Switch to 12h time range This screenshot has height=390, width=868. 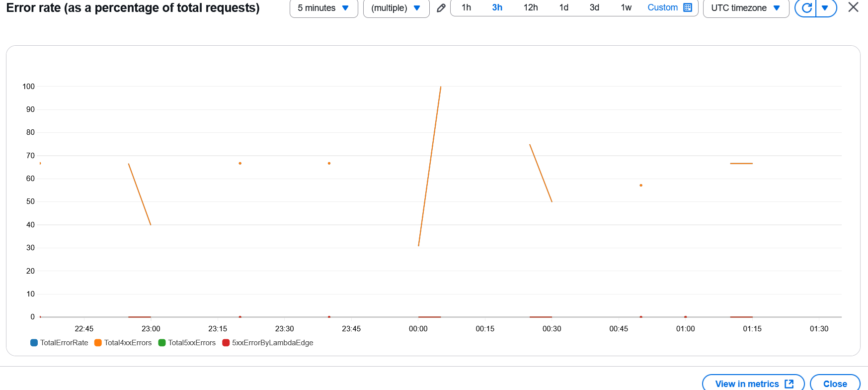coord(531,7)
